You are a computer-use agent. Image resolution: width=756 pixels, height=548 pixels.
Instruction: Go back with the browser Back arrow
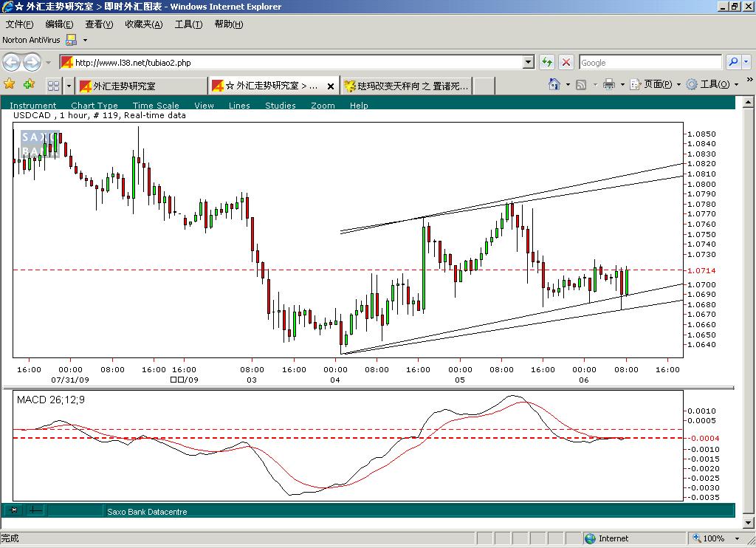pyautogui.click(x=12, y=62)
